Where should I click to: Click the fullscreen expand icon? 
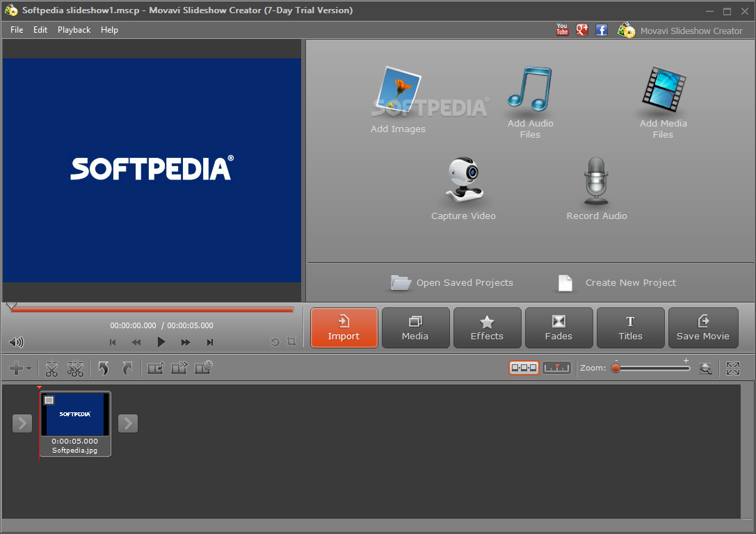click(733, 369)
